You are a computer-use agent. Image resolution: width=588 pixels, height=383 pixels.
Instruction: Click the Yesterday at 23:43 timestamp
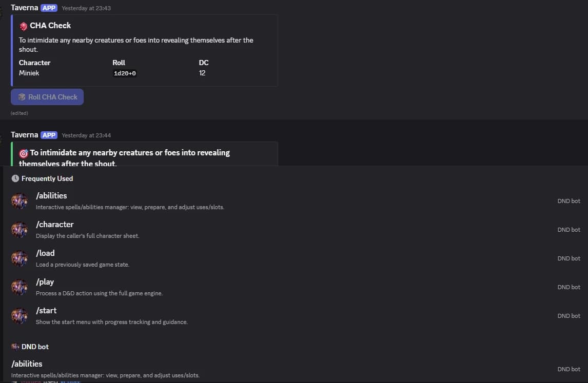86,8
